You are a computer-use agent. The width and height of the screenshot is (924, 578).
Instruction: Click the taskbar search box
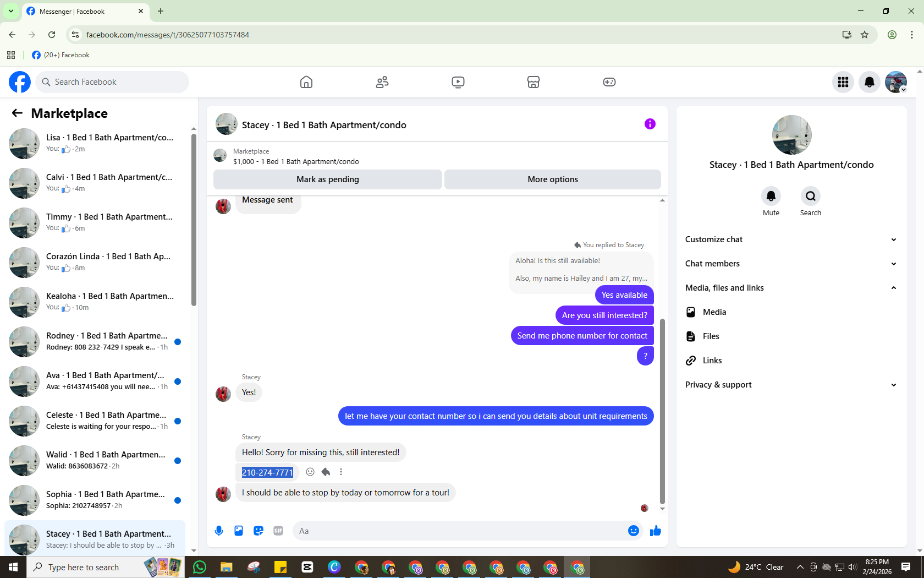point(105,567)
